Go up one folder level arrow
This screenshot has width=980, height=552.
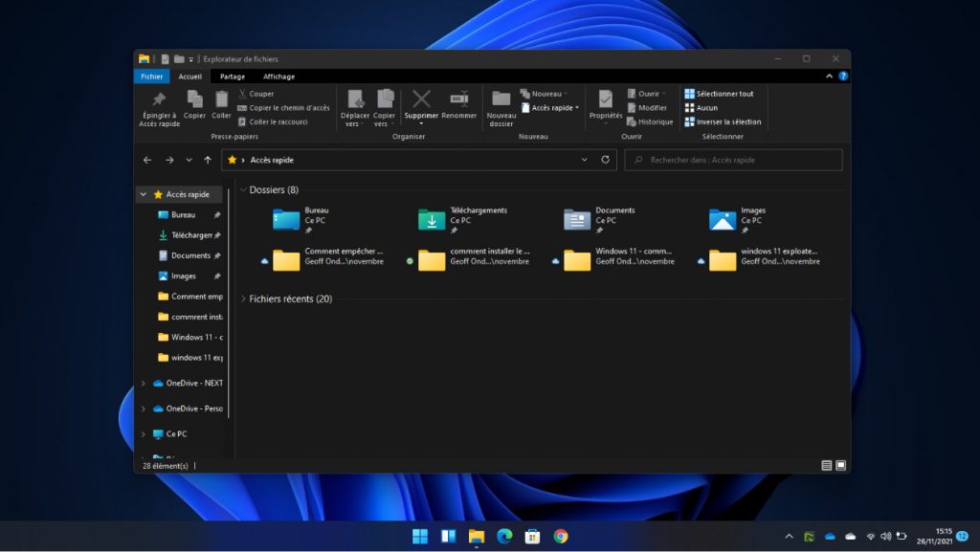click(208, 160)
